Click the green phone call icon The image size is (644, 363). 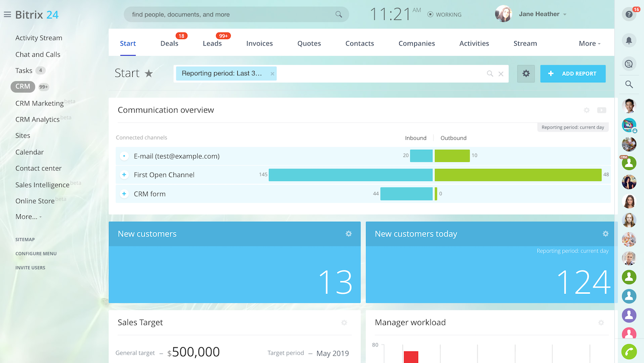[629, 352]
